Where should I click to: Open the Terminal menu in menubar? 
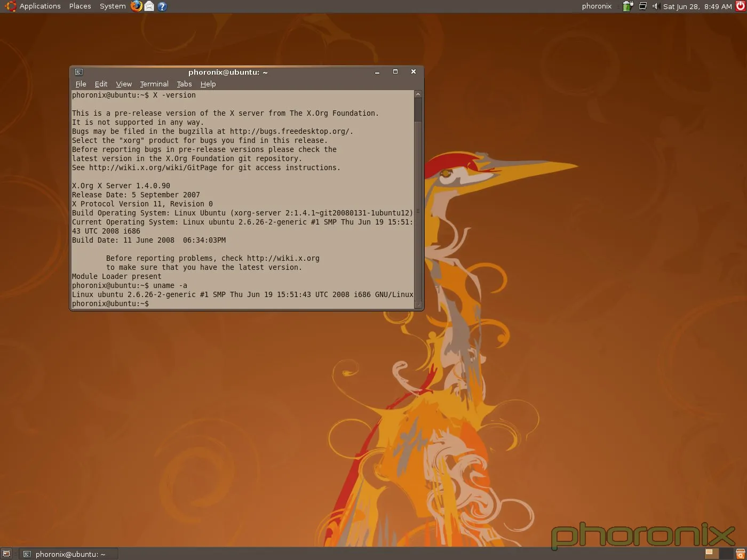tap(154, 84)
